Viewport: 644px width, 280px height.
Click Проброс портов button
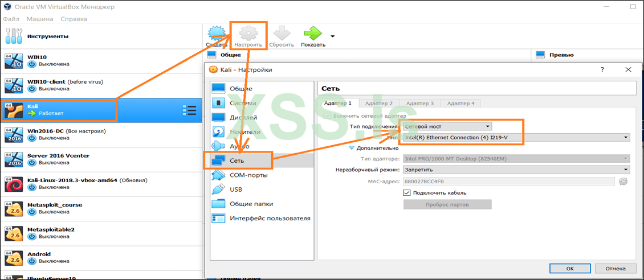pos(447,204)
